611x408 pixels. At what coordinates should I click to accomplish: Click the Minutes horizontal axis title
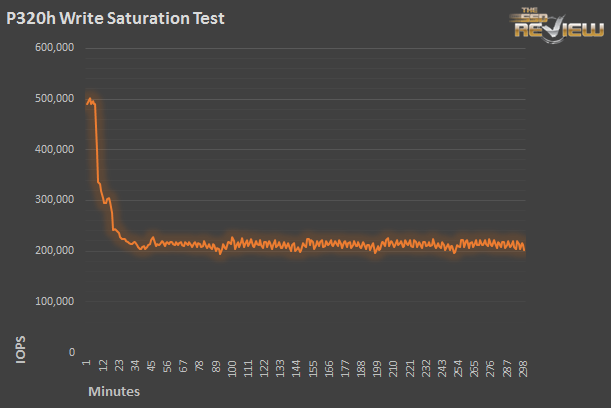[113, 391]
